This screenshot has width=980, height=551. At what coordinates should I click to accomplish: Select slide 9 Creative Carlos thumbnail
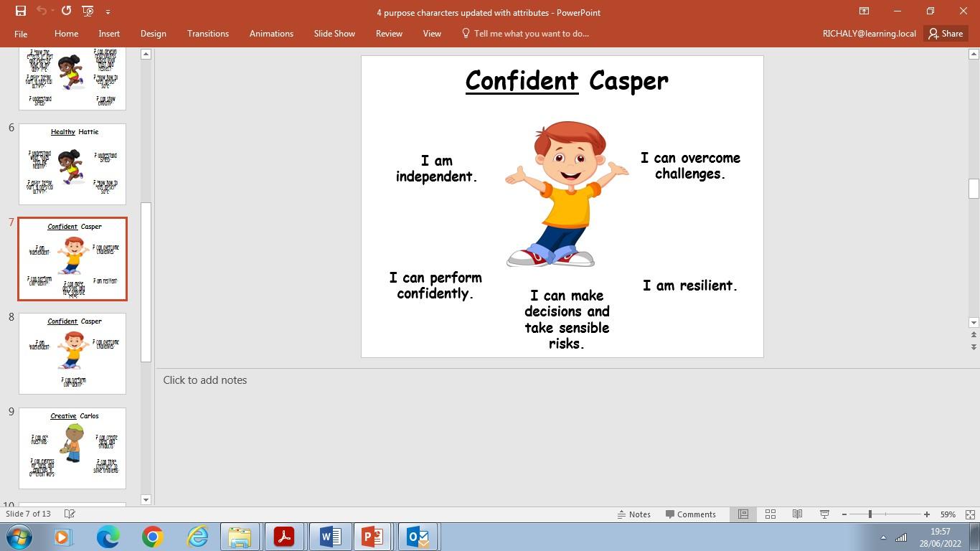pyautogui.click(x=72, y=448)
